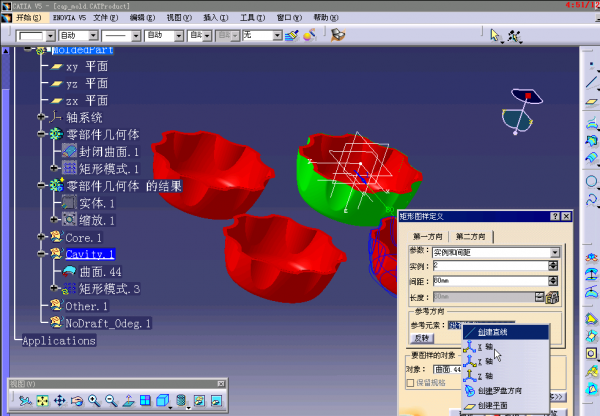
Task: Open the 视图(V) menu
Action: click(179, 18)
